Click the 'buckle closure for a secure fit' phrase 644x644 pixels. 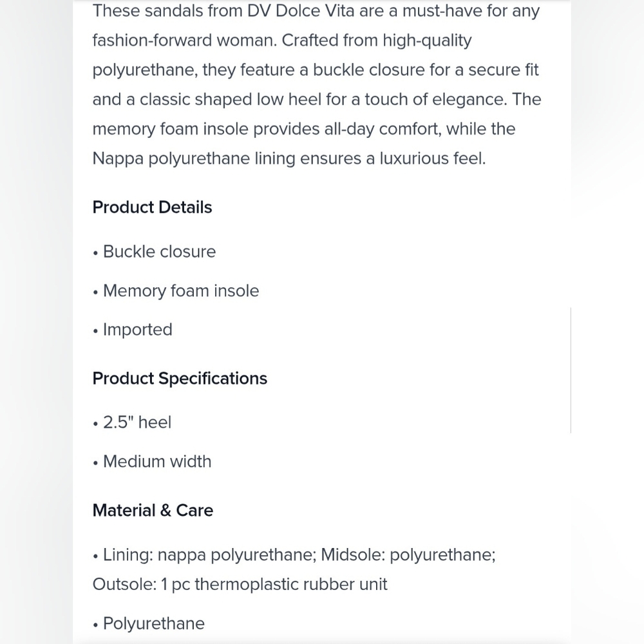[426, 70]
